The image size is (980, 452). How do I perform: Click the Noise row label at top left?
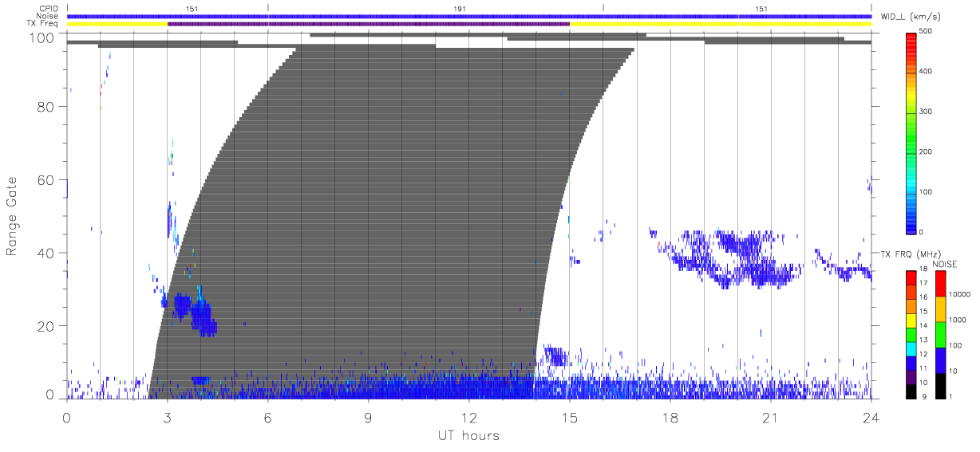(x=49, y=16)
